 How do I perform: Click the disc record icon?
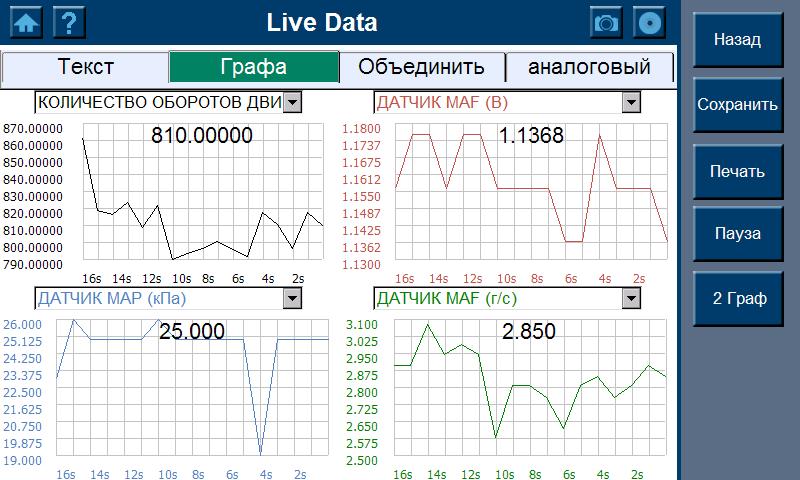(650, 22)
